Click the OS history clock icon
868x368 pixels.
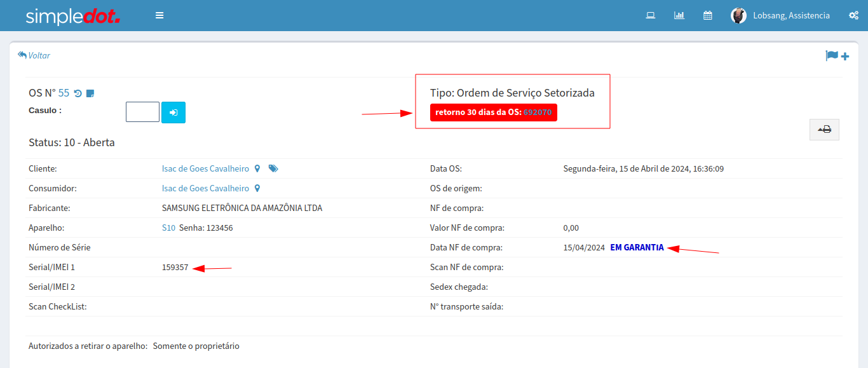click(78, 93)
